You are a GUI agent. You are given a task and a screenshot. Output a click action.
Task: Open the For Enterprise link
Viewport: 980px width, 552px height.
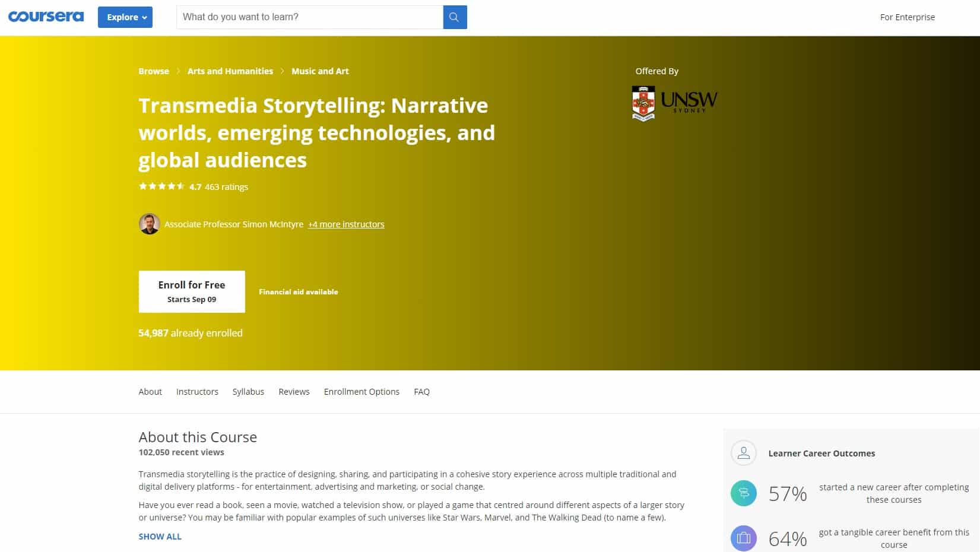click(x=907, y=17)
